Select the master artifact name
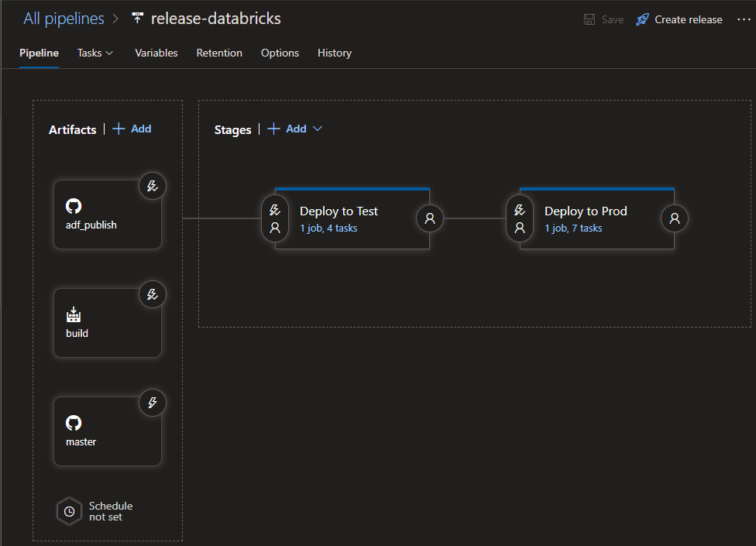The image size is (756, 546). click(x=81, y=442)
